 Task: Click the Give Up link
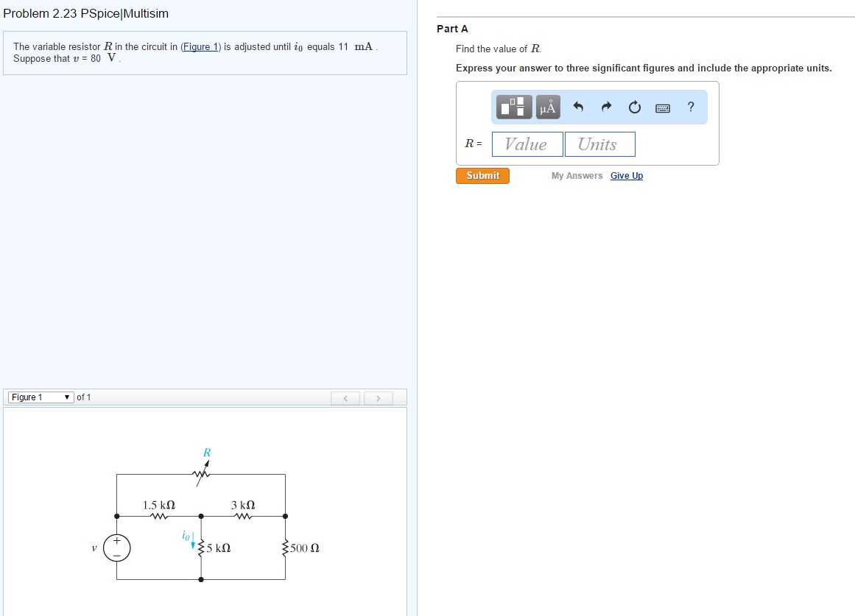[x=627, y=175]
